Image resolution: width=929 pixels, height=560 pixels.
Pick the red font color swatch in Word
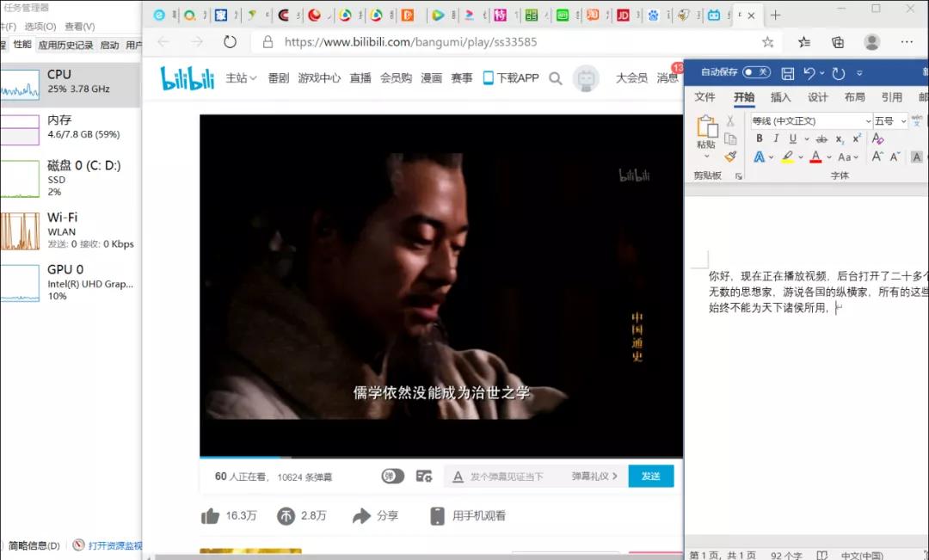click(x=815, y=156)
